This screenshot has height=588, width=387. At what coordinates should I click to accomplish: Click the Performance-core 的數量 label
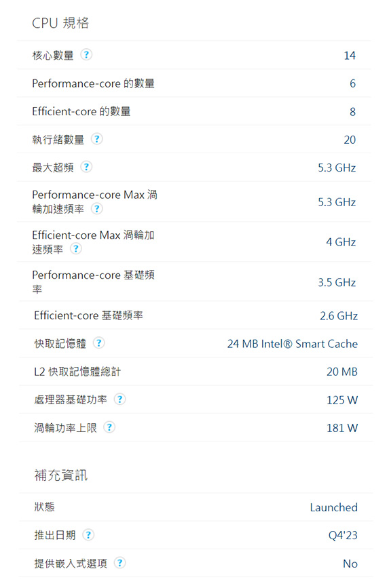94,83
